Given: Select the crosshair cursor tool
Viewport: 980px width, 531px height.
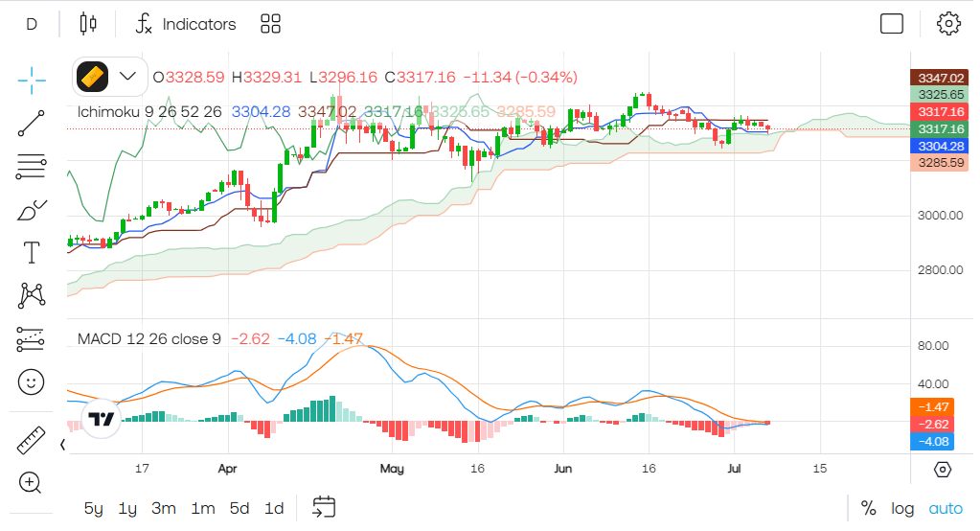Looking at the screenshot, I should click(x=32, y=81).
